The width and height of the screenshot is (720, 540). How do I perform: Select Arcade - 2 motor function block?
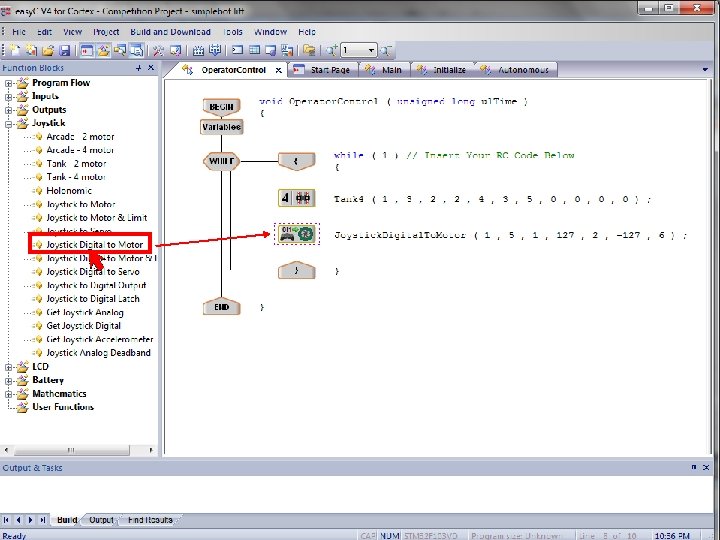(80, 136)
